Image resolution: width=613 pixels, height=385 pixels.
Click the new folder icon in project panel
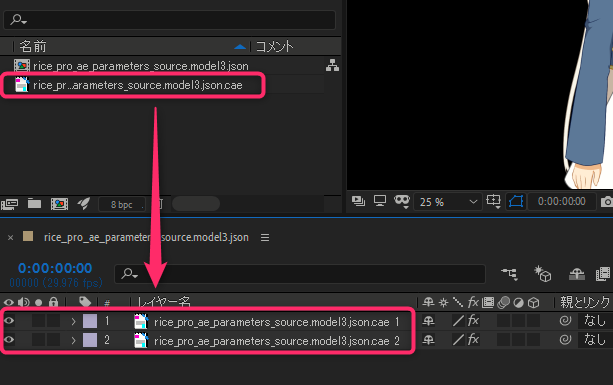(x=34, y=203)
